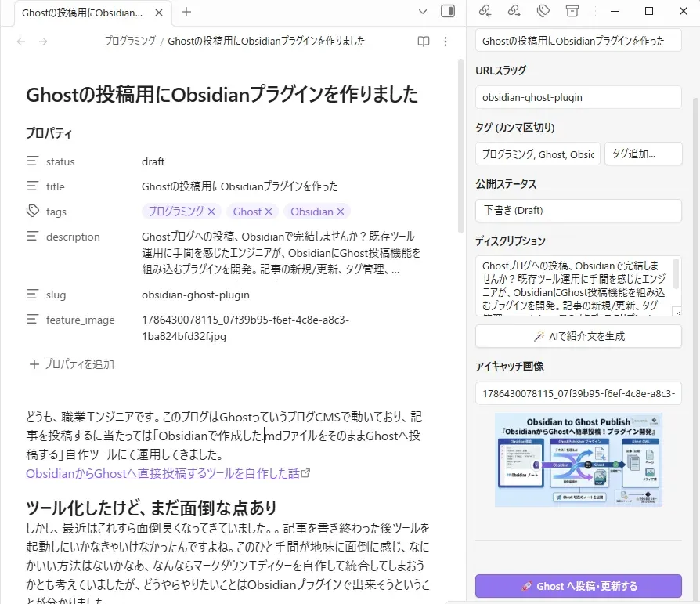This screenshot has height=604, width=700.
Task: Click the description property icon
Action: tap(32, 236)
